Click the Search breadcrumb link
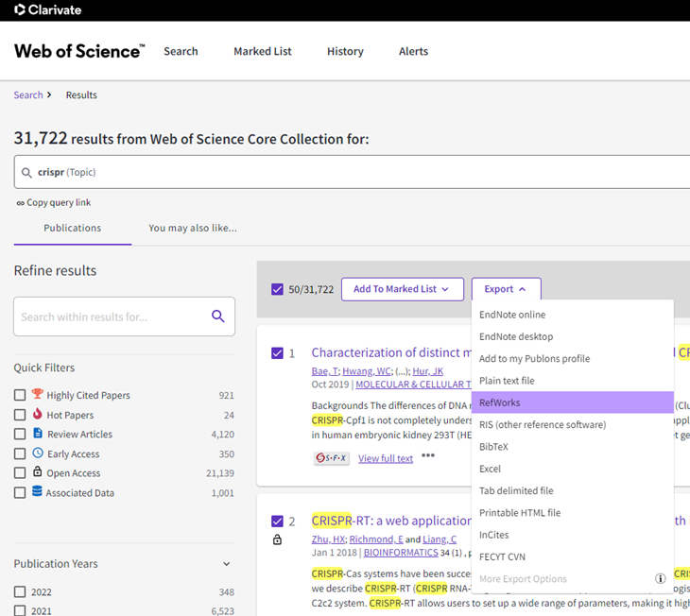The height and width of the screenshot is (616, 690). [28, 95]
